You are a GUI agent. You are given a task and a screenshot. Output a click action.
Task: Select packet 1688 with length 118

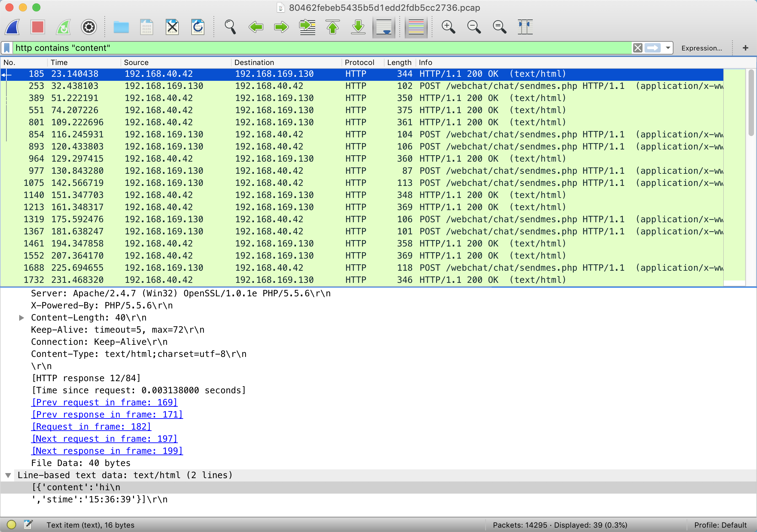362,268
